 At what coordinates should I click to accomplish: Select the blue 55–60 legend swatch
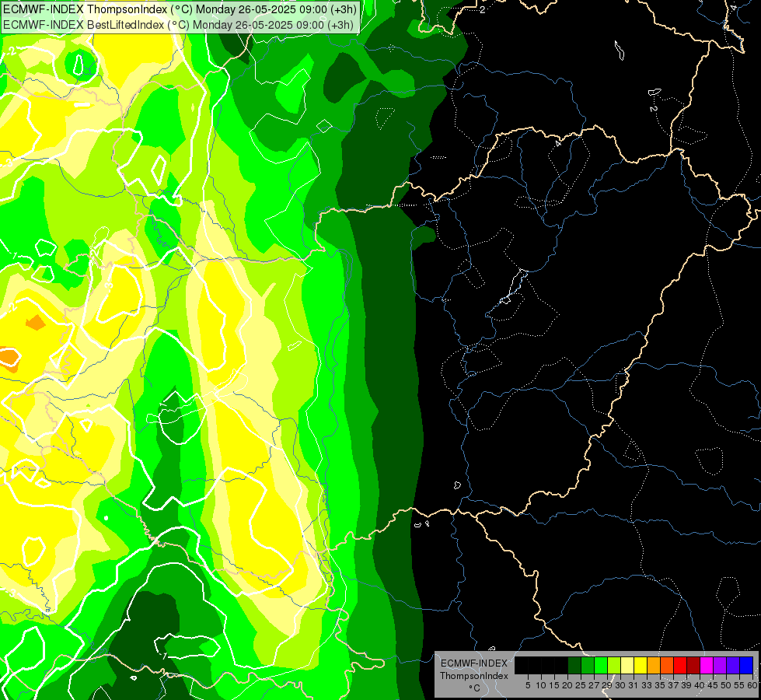(x=746, y=665)
